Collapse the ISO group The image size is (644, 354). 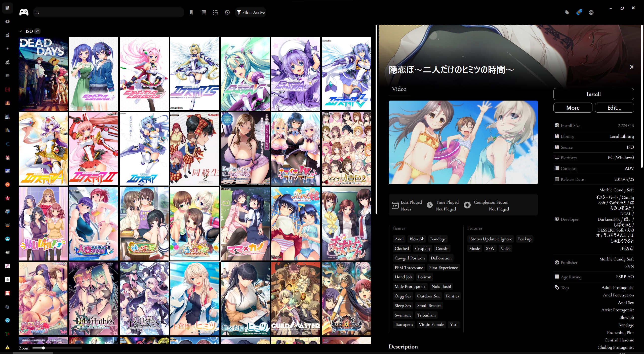21,31
